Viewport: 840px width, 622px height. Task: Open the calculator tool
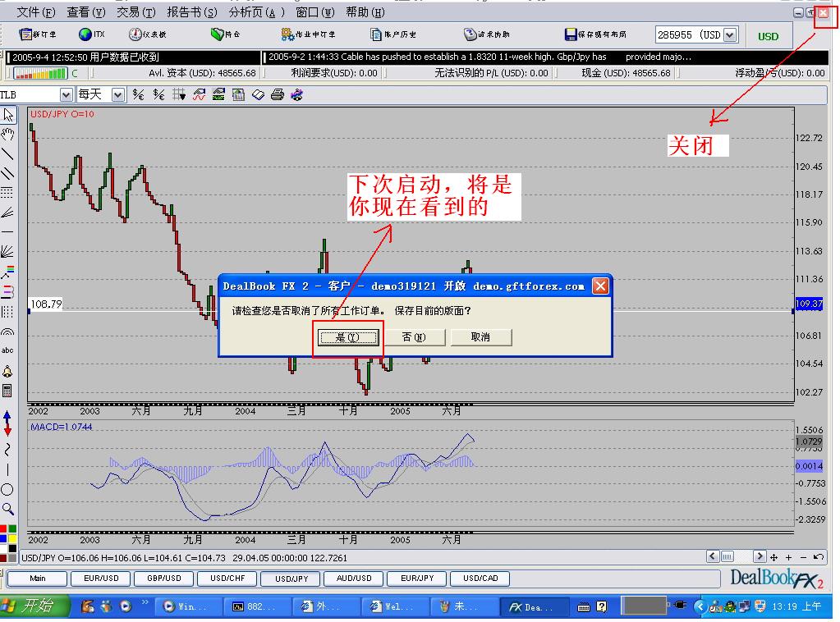coord(7,391)
